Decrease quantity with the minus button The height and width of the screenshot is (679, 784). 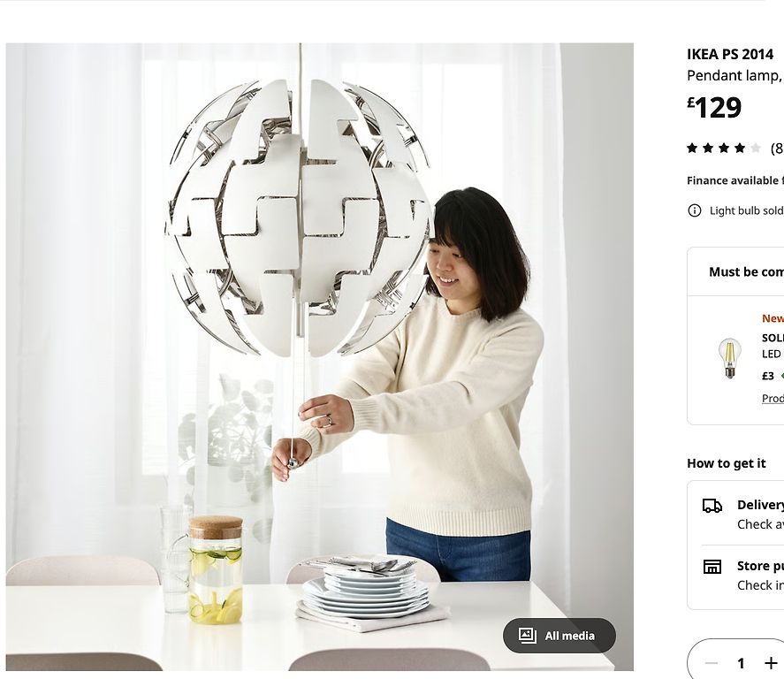pyautogui.click(x=711, y=663)
